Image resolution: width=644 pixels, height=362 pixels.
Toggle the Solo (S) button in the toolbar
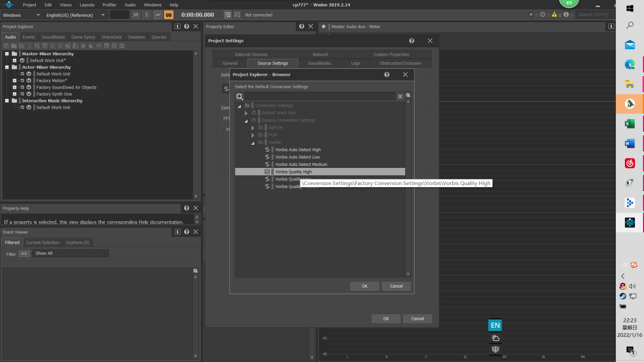click(x=147, y=15)
